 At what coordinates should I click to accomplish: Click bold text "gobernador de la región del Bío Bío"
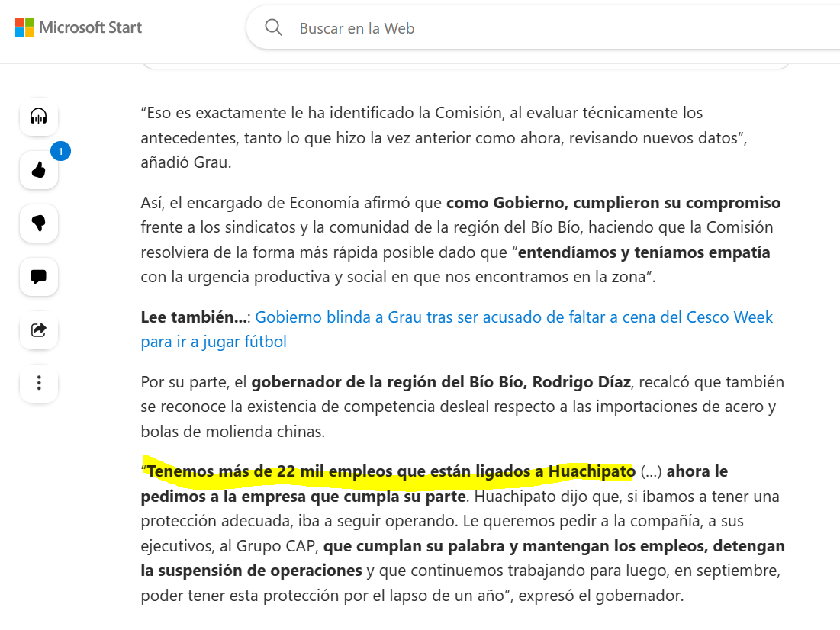tap(389, 382)
